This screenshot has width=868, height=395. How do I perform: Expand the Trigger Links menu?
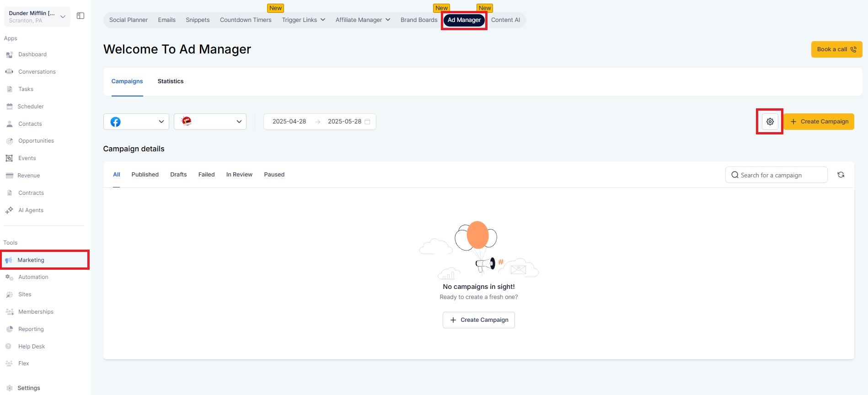304,20
